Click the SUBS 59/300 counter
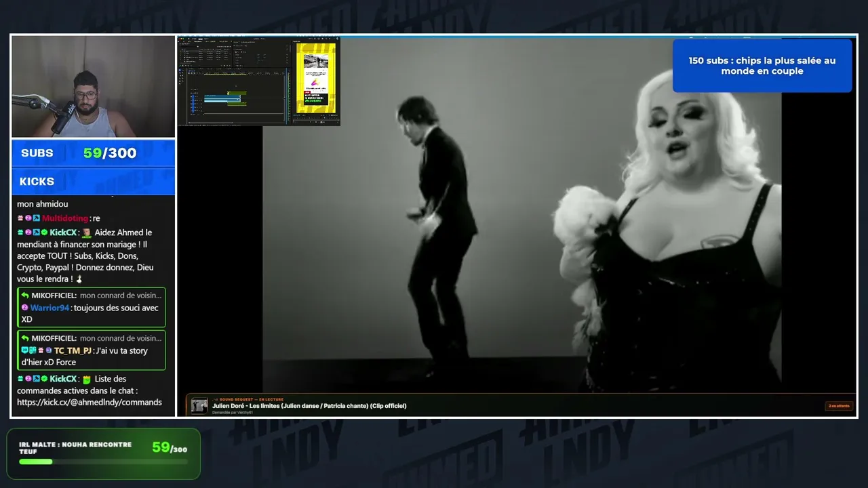Image resolution: width=868 pixels, height=488 pixels. [x=94, y=153]
